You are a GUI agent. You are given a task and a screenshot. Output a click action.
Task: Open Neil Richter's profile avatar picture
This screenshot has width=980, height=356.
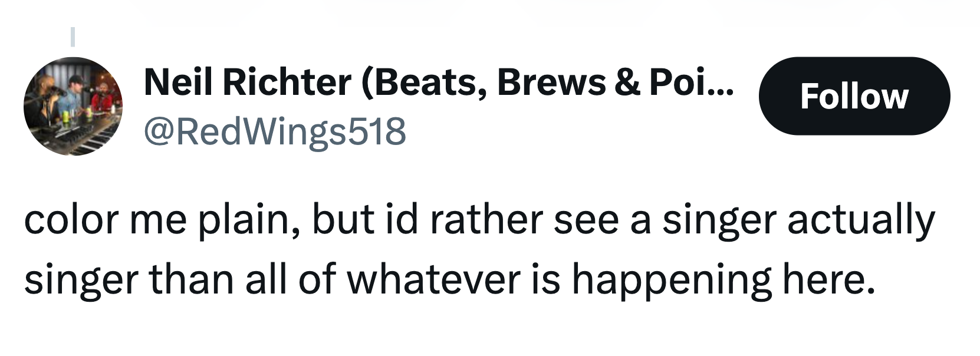click(73, 106)
